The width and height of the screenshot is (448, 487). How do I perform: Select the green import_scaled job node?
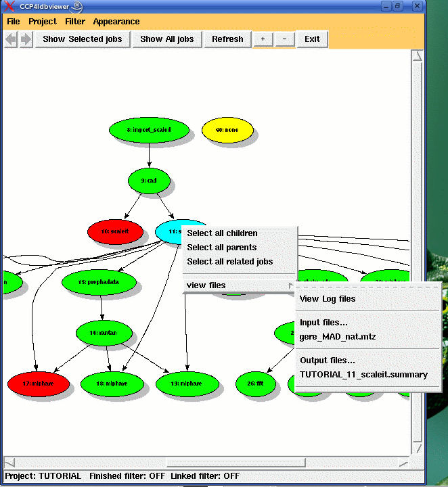pos(149,130)
